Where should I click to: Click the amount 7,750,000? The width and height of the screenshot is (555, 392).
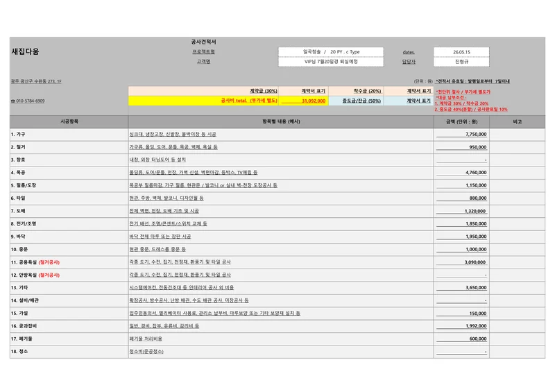[476, 135]
